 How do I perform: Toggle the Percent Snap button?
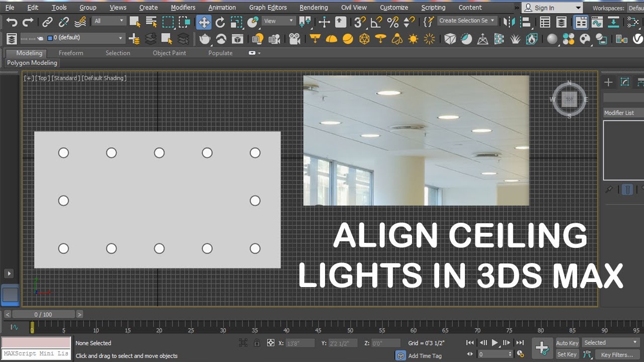[393, 22]
